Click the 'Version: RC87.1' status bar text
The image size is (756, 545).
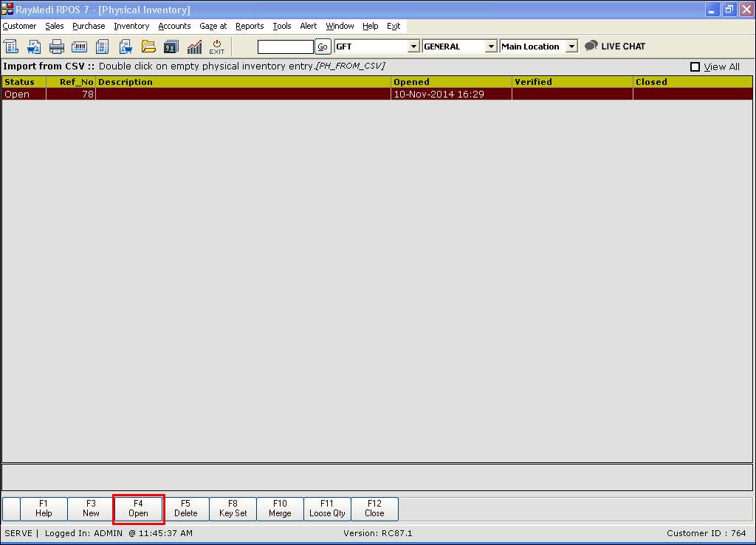tap(377, 533)
